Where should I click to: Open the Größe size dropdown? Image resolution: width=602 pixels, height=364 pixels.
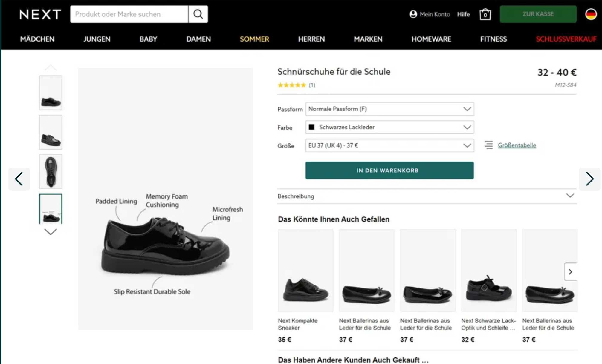[x=389, y=145]
